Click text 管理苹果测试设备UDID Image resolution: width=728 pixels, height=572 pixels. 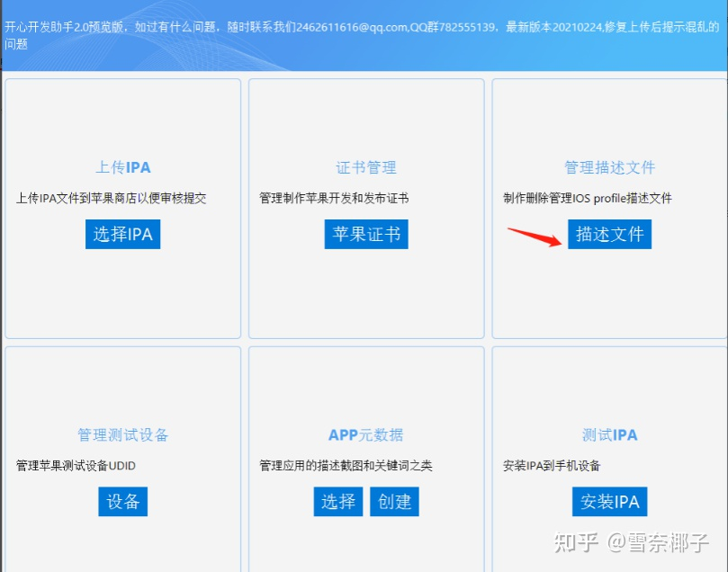click(x=76, y=466)
